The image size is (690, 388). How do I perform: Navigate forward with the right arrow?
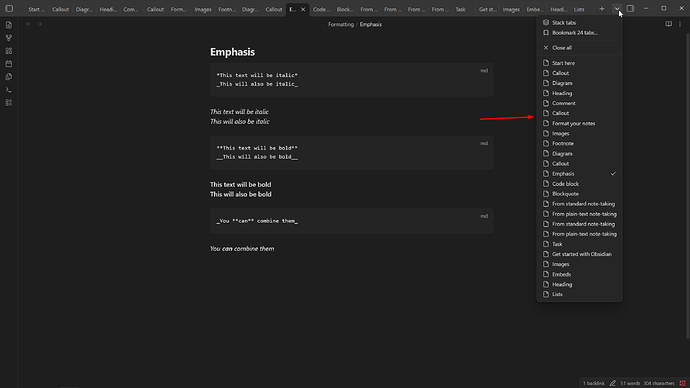pos(40,24)
